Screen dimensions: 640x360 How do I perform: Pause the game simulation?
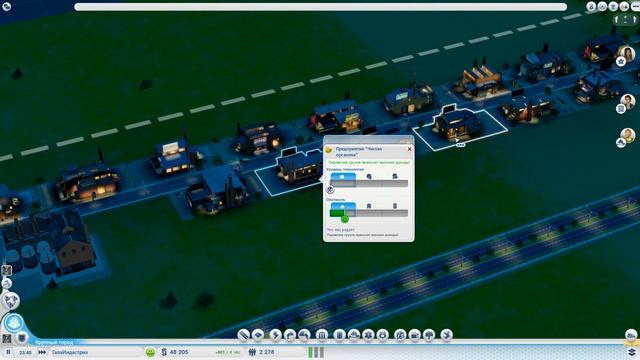point(8,352)
